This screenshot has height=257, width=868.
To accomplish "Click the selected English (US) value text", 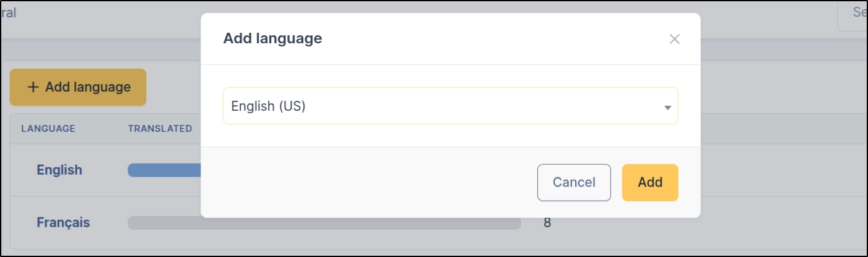I will click(269, 106).
